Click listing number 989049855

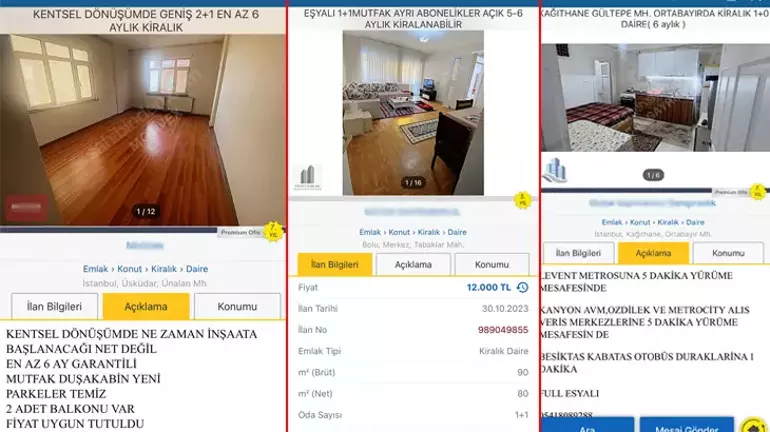[x=502, y=330]
